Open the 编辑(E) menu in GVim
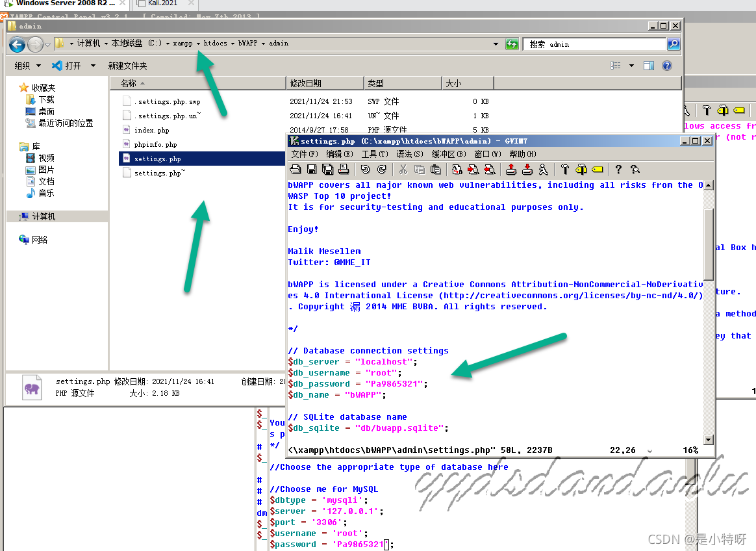Viewport: 756px width, 551px height. tap(340, 154)
